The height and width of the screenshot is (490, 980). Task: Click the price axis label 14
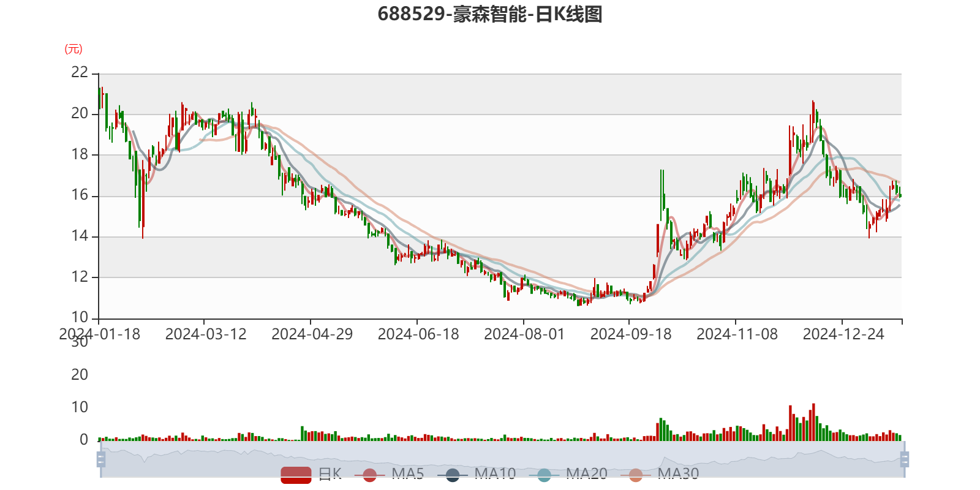coord(80,236)
